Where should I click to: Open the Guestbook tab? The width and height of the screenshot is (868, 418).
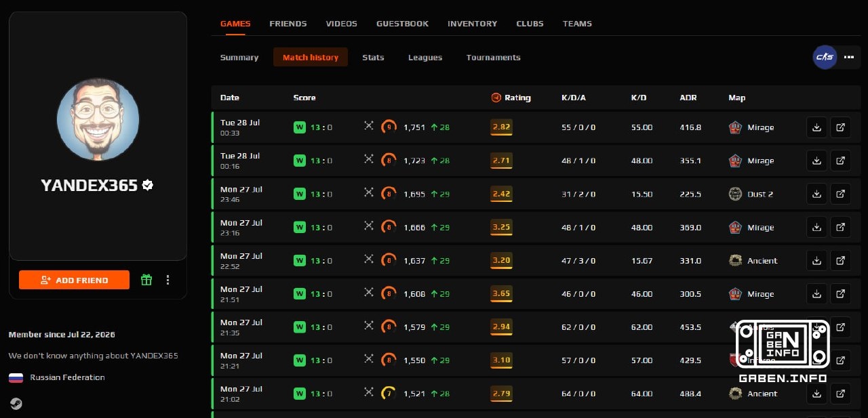[x=403, y=24]
